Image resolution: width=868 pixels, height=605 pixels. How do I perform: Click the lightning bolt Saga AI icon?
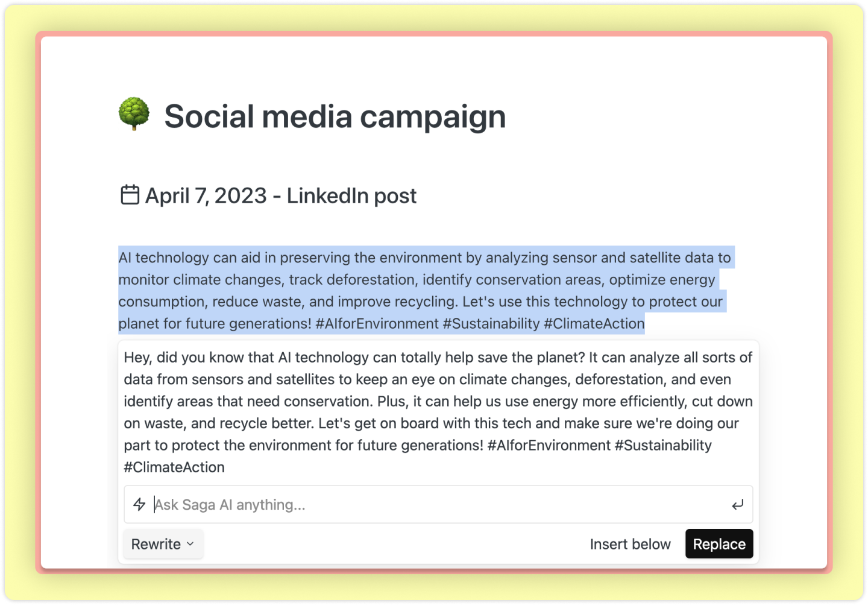[139, 504]
